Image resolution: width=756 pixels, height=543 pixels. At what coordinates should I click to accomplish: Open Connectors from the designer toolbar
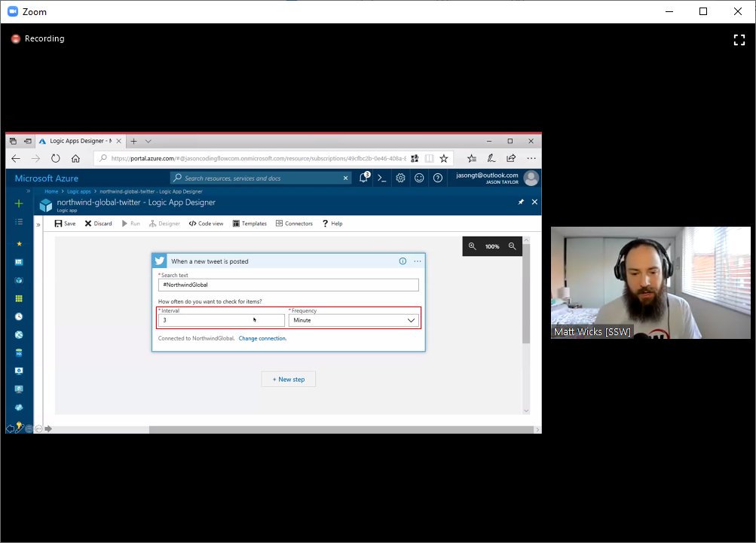[x=294, y=223]
